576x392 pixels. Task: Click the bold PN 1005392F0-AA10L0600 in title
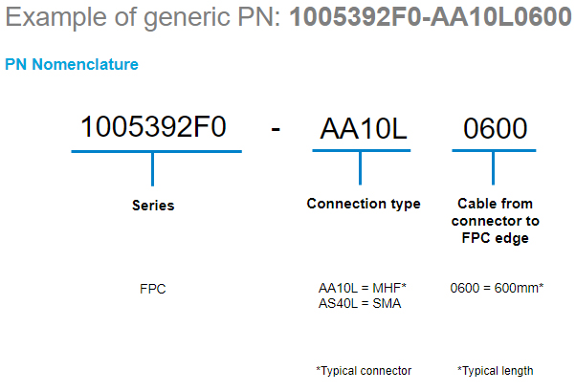tap(431, 16)
